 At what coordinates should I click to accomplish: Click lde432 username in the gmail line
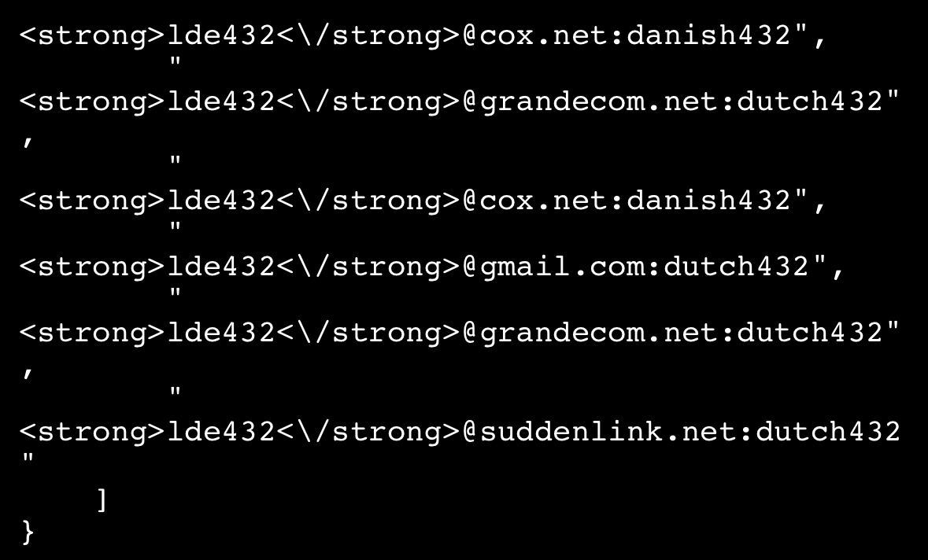click(221, 266)
